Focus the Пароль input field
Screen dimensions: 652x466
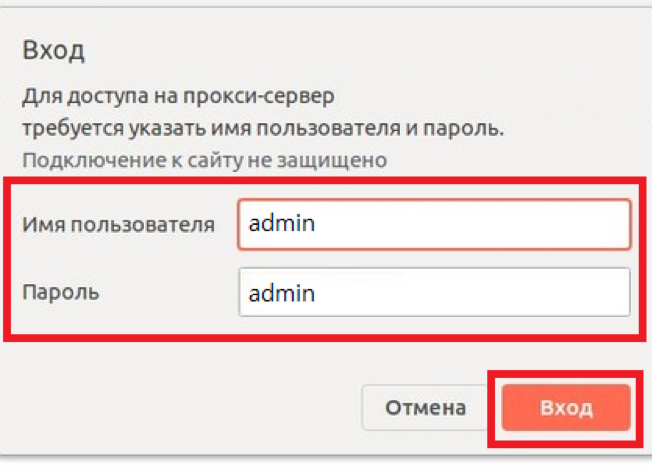click(x=434, y=293)
